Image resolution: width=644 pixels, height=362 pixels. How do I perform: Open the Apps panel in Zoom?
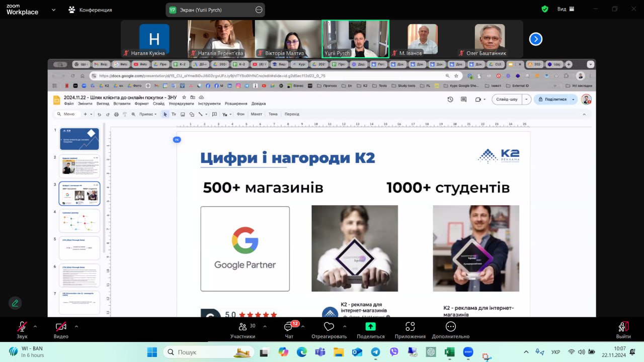[410, 327]
